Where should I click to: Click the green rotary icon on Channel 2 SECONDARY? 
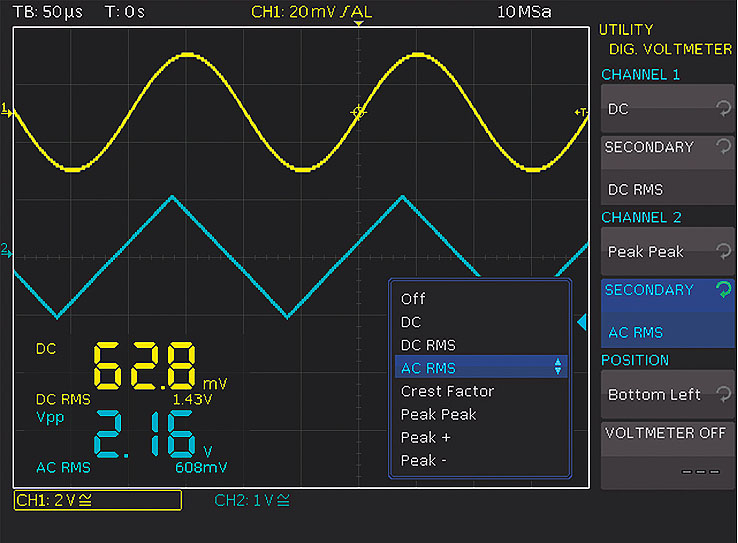(723, 290)
